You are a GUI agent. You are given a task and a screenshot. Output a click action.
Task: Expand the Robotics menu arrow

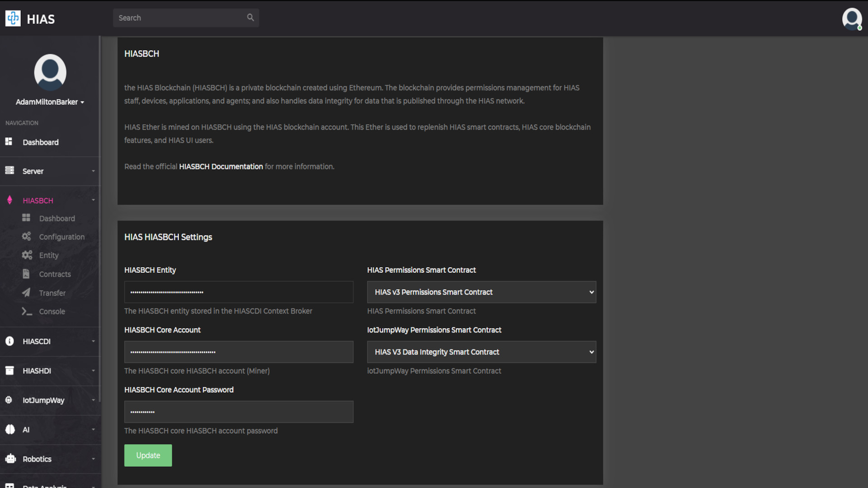pos(93,459)
